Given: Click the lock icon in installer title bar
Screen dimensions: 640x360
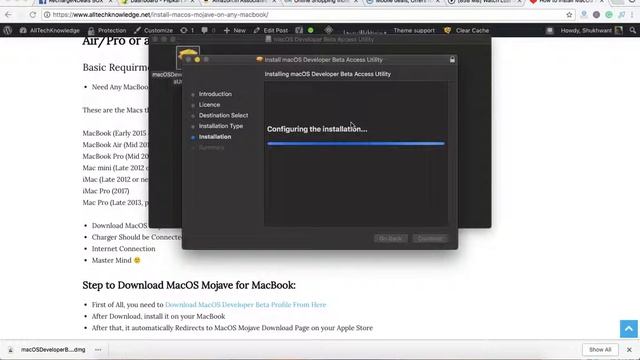Looking at the screenshot, I should (x=452, y=60).
